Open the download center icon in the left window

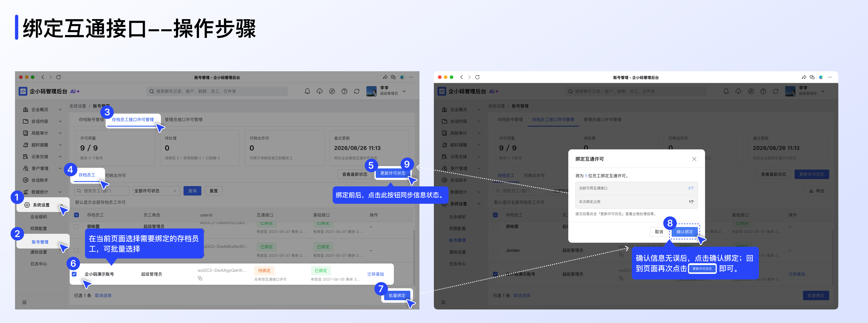point(319,91)
